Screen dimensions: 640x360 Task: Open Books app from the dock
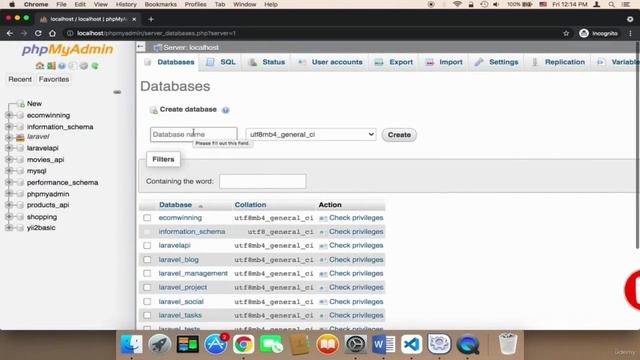click(327, 344)
